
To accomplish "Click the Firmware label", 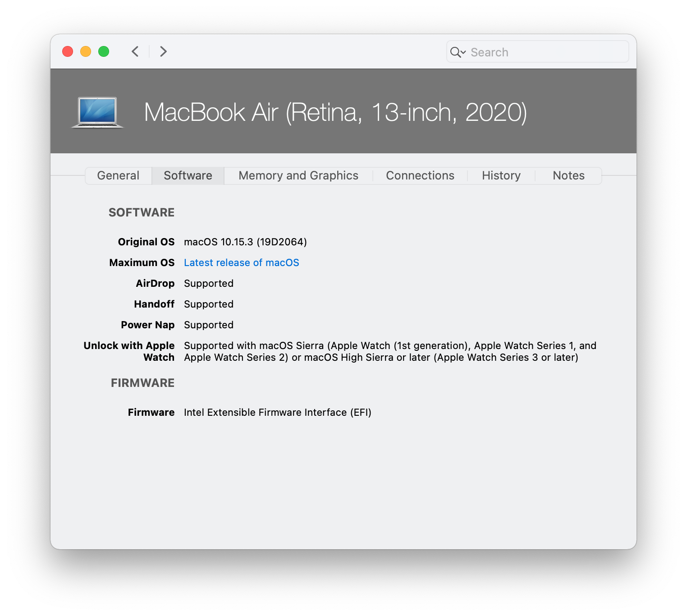I will 151,412.
